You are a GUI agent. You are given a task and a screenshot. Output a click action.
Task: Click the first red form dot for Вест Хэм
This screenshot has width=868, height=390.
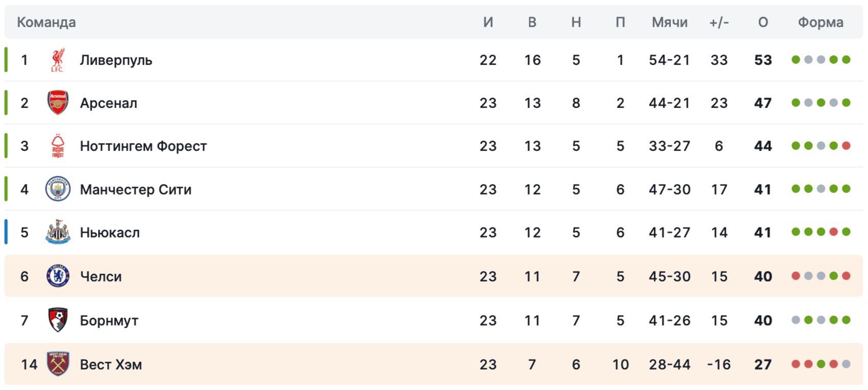click(796, 364)
